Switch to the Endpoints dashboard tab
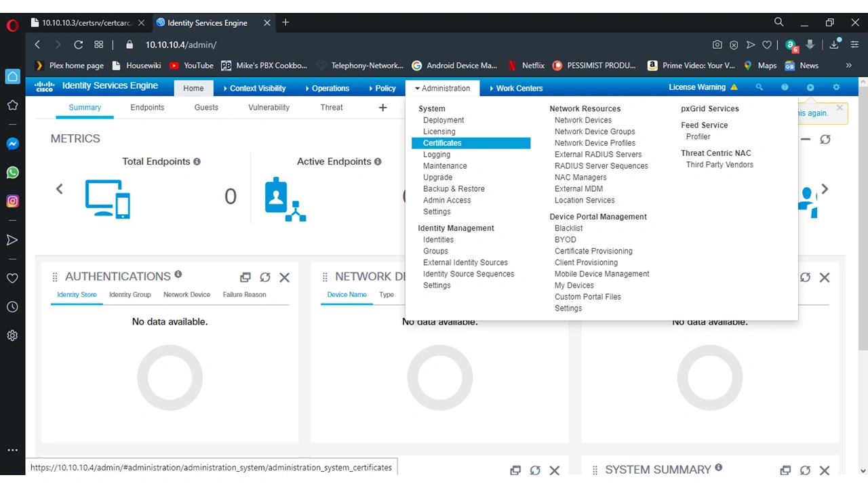Screen dimensions: 868x488 pyautogui.click(x=147, y=108)
